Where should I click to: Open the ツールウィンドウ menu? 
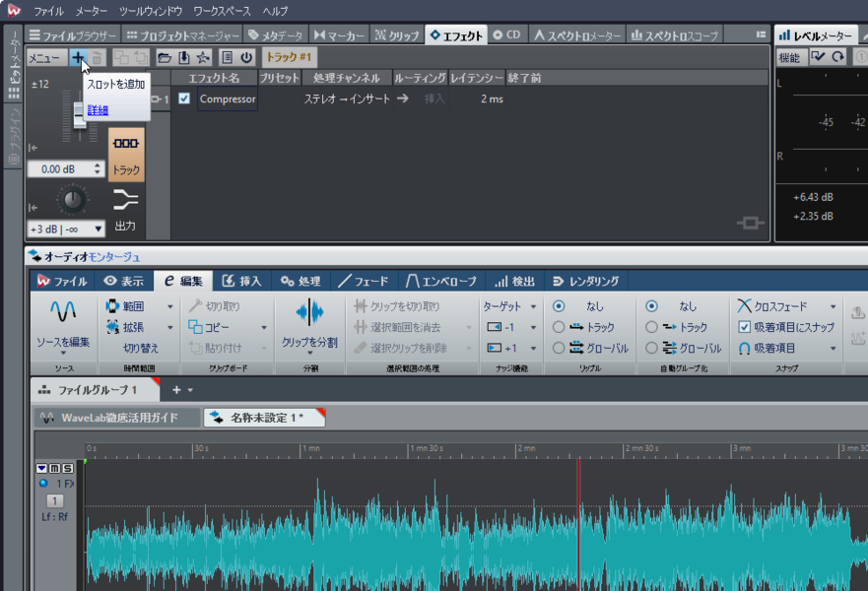point(151,11)
